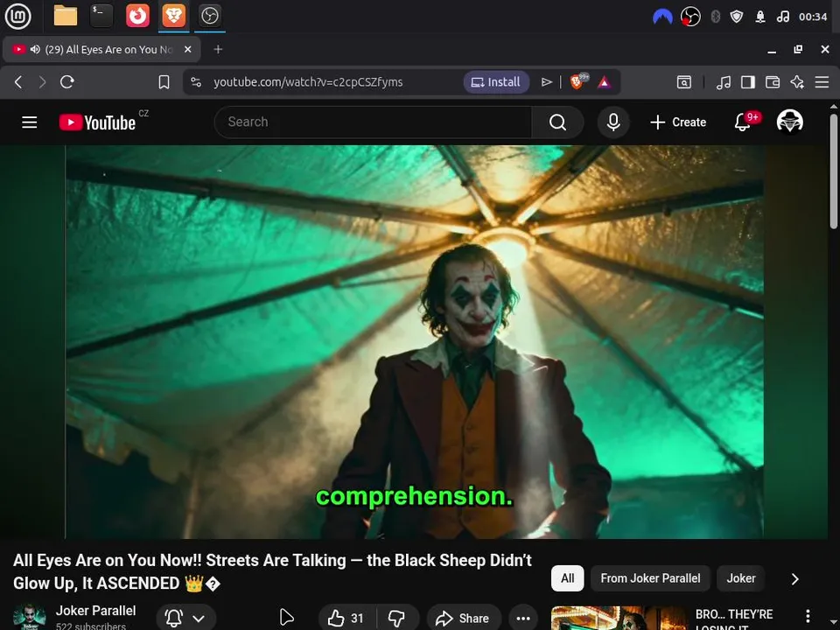840x630 pixels.
Task: Open options menu for recommended video
Action: 808,617
